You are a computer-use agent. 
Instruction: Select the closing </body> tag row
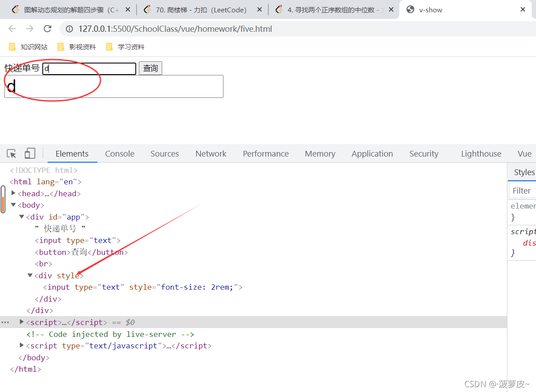[34, 358]
